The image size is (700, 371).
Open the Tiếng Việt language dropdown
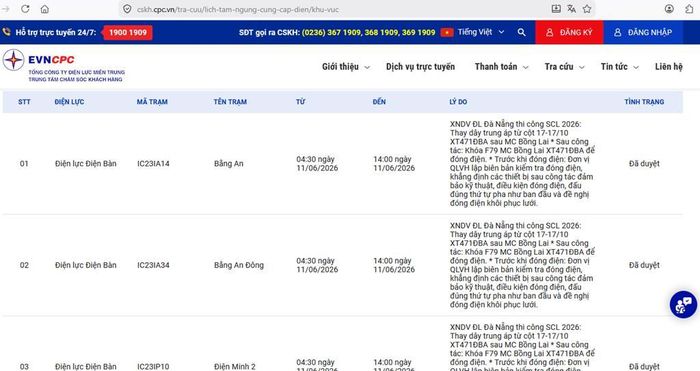481,32
